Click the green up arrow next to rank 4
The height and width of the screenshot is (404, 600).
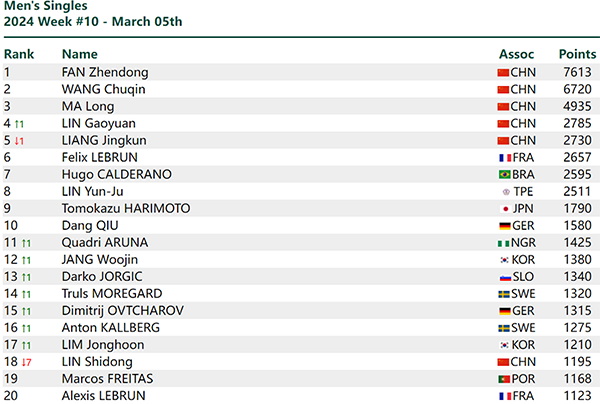coord(19,124)
